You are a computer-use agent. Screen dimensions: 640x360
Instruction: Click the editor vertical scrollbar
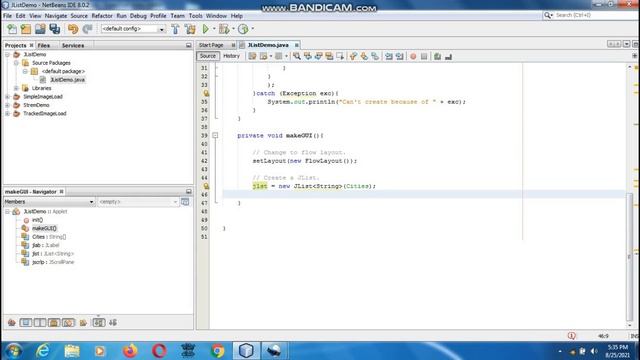coord(629,257)
